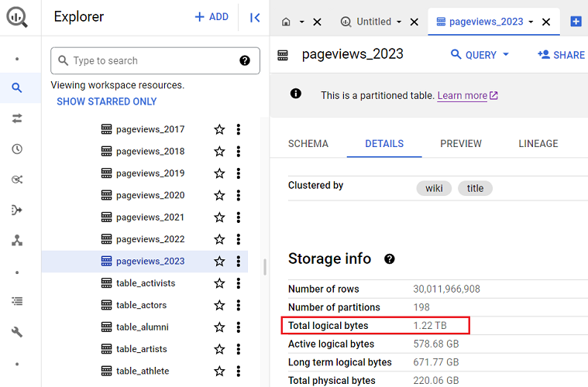Open the pageviews_2023 tab dropdown arrow
This screenshot has height=387, width=588.
click(531, 22)
